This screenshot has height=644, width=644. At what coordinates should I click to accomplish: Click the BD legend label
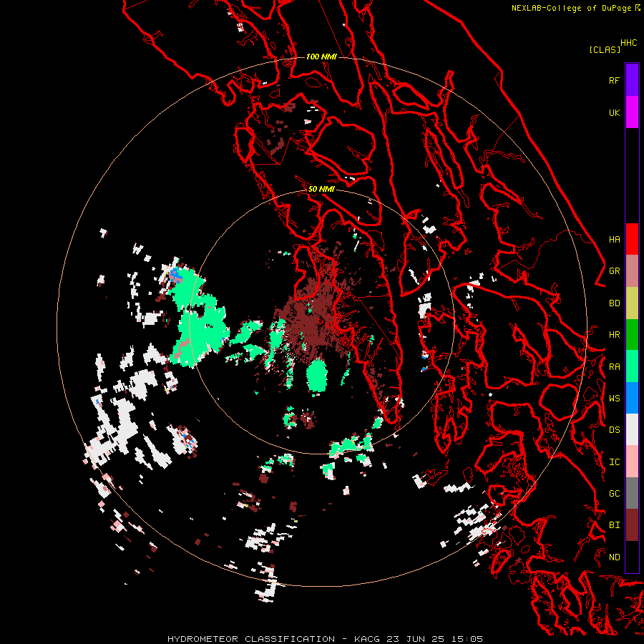(614, 303)
